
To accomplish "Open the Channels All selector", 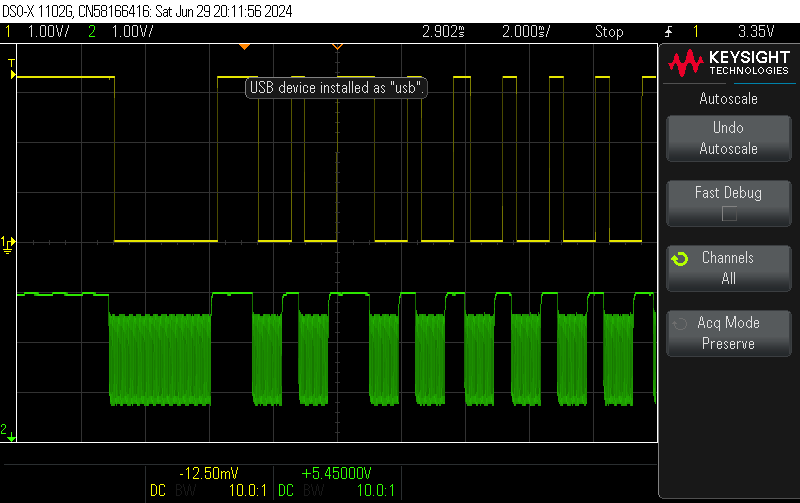I will pos(729,268).
